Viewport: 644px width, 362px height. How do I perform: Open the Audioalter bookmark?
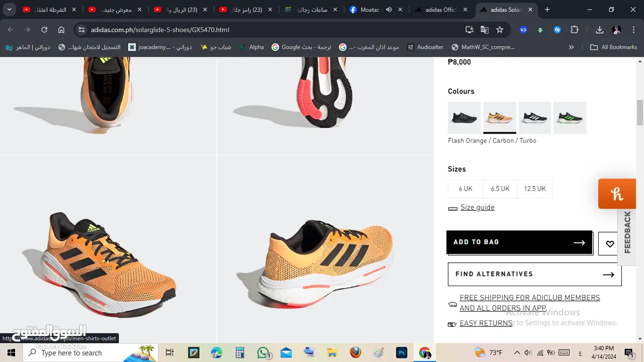425,47
